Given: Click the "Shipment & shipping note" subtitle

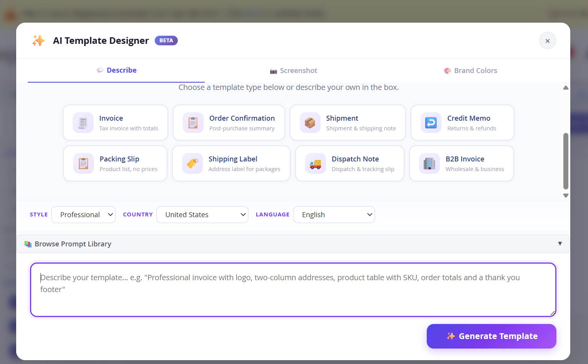Looking at the screenshot, I should point(361,128).
